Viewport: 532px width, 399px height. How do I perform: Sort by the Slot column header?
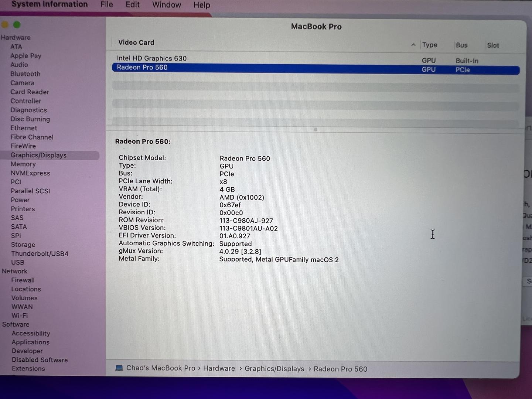(493, 45)
